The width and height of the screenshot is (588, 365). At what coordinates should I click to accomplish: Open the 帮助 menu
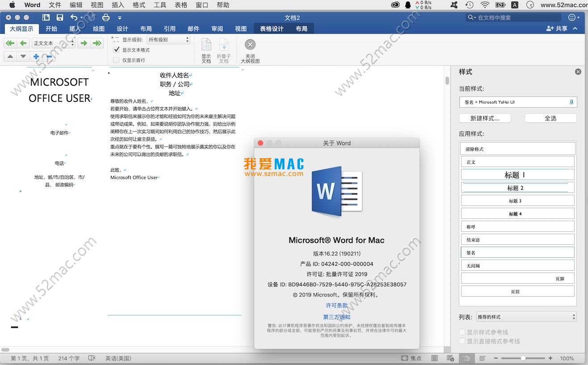(223, 5)
